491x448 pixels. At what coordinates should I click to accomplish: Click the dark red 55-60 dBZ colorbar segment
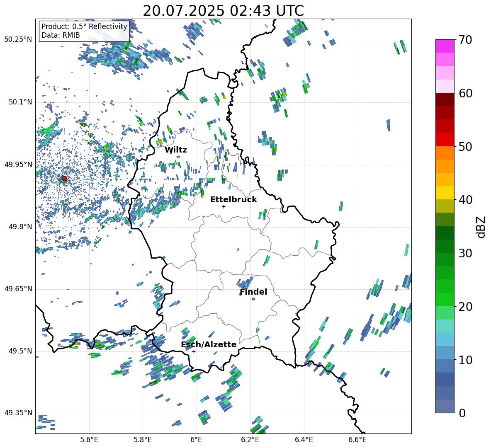(445, 106)
